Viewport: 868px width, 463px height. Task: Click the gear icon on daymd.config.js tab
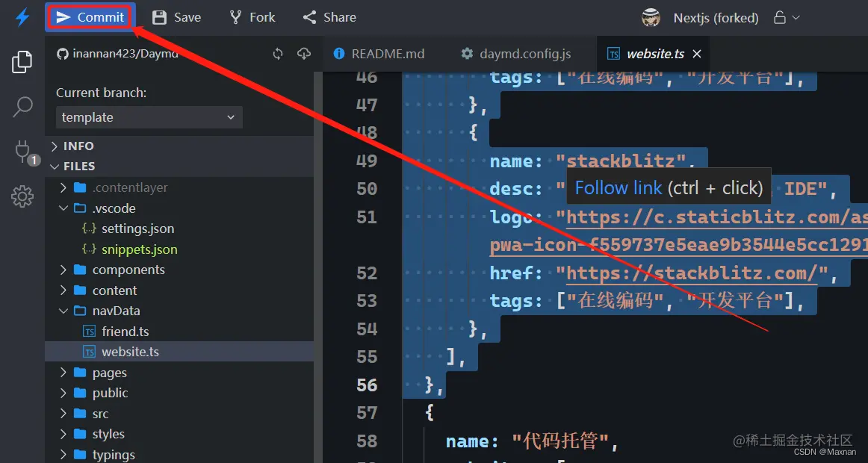tap(467, 54)
